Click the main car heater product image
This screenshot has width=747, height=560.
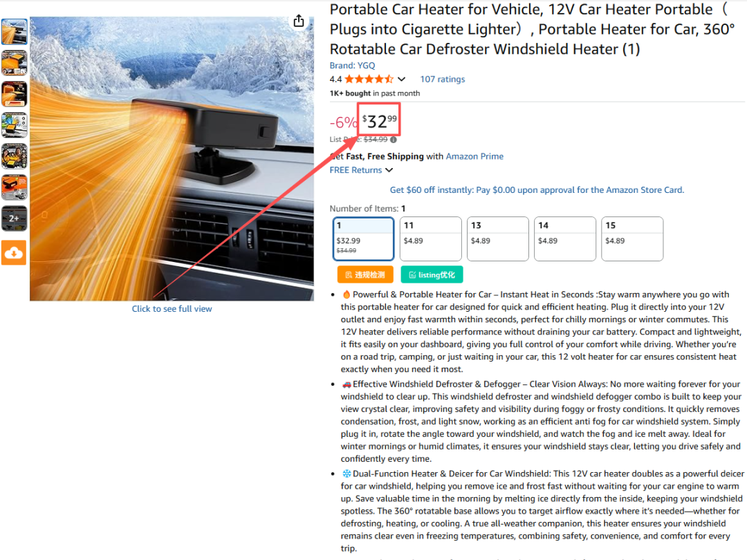pyautogui.click(x=172, y=158)
